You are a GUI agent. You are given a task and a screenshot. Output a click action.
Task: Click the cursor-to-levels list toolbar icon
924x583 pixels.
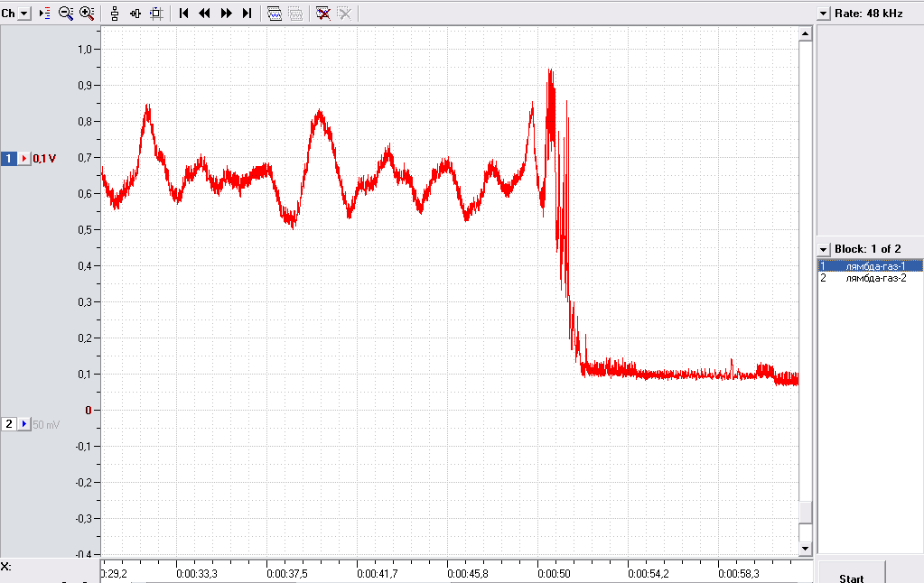point(45,13)
